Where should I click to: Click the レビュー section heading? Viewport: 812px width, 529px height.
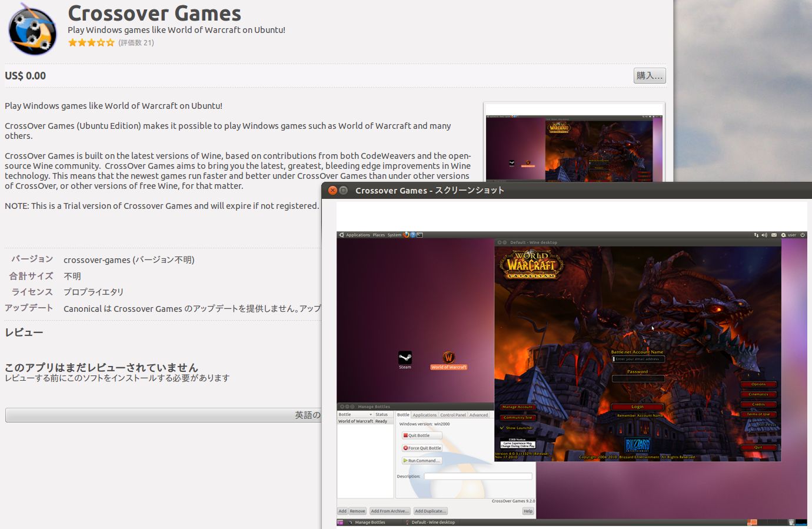pos(24,332)
